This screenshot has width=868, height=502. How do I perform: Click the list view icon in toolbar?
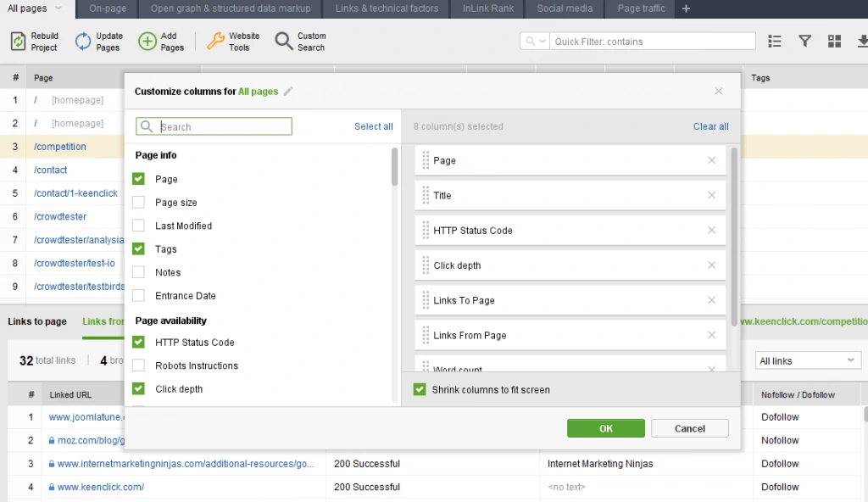[x=775, y=41]
